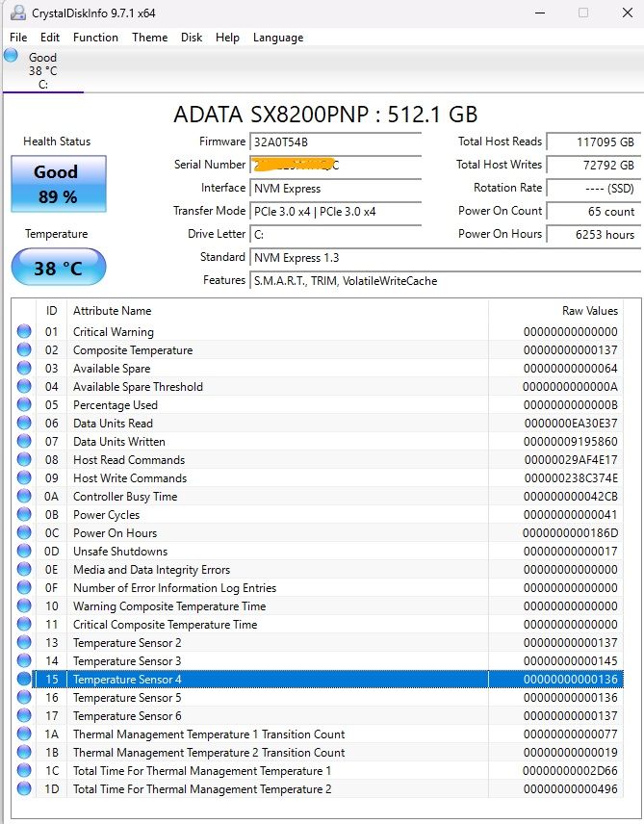Click the Total Host Writes value 72792 GB
Screen dimensions: 644x824
pos(594,165)
